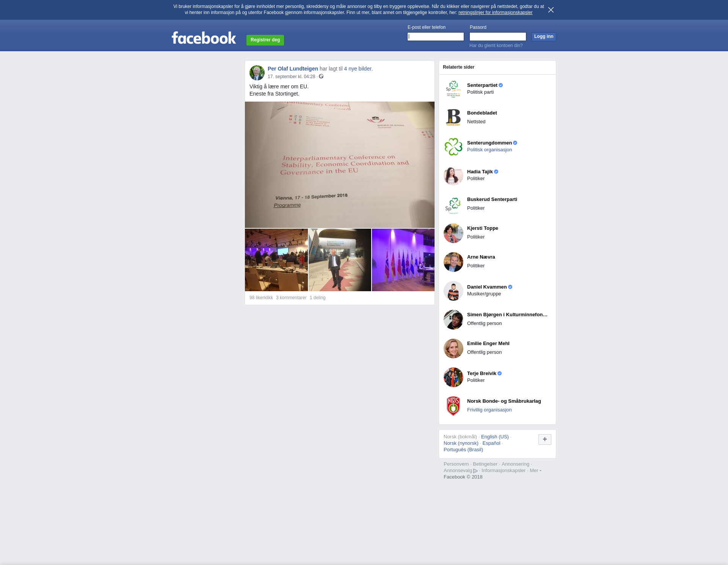
Task: Open the Har du glemt kontoen din link
Action: 496,46
